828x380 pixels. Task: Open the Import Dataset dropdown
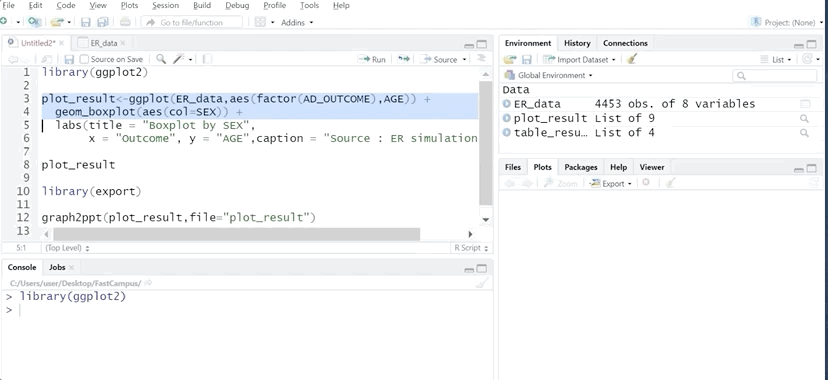[579, 60]
